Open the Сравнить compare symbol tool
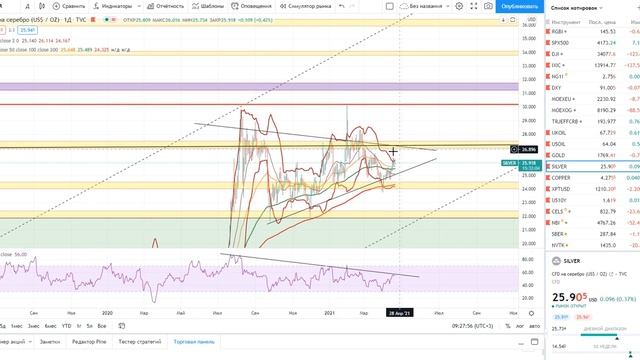Image resolution: width=640 pixels, height=360 pixels. [x=69, y=6]
